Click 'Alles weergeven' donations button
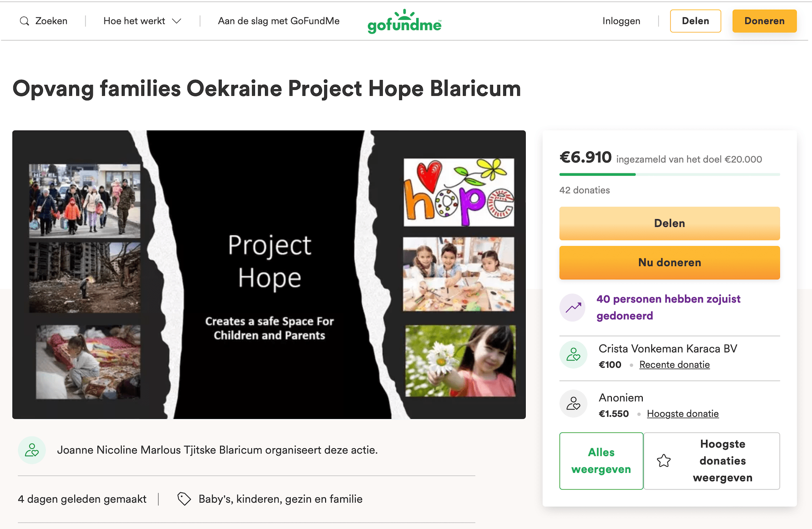Image resolution: width=812 pixels, height=529 pixels. point(601,461)
